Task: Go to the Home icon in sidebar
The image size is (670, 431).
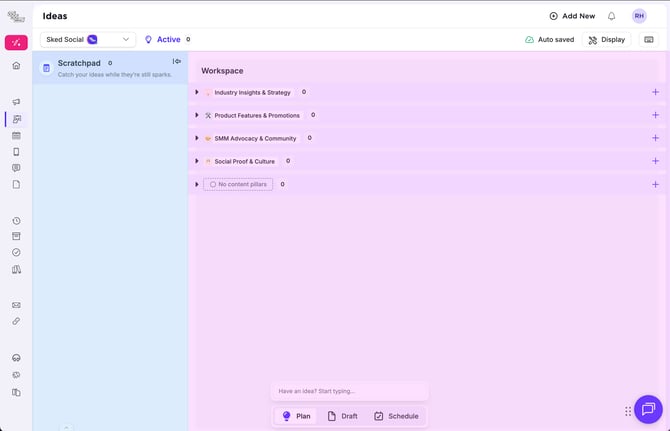Action: click(16, 65)
